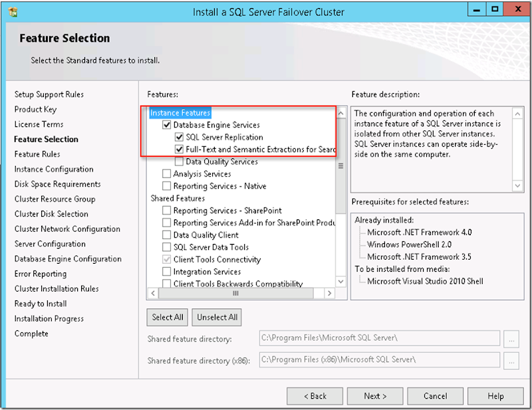Toggle Full-Text and Semantic Extractions checkbox

click(179, 150)
